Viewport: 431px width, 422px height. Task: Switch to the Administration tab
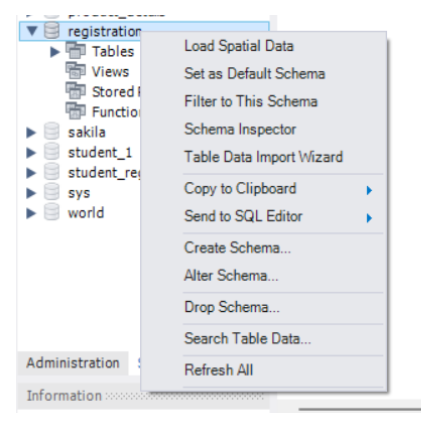point(73,363)
